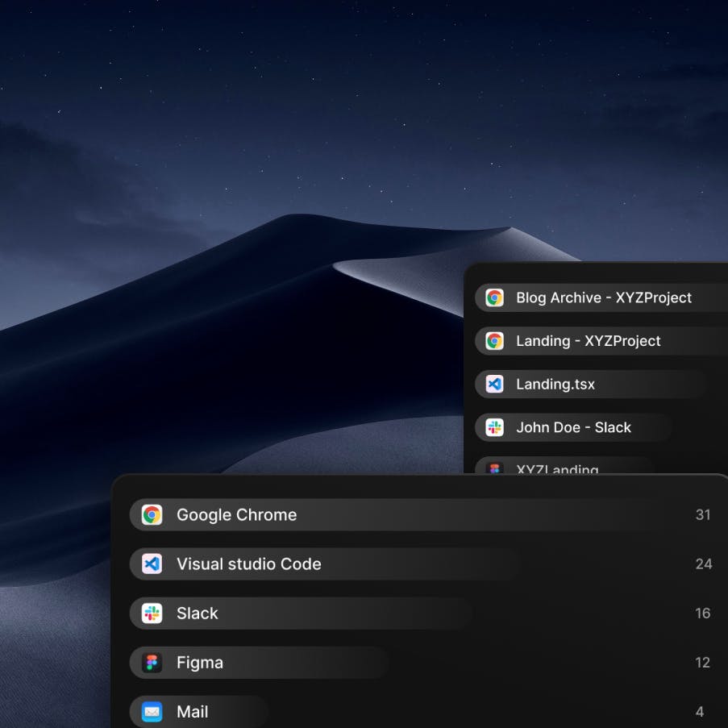Viewport: 728px width, 728px height.
Task: Click the Slack count of 16
Action: pyautogui.click(x=703, y=614)
